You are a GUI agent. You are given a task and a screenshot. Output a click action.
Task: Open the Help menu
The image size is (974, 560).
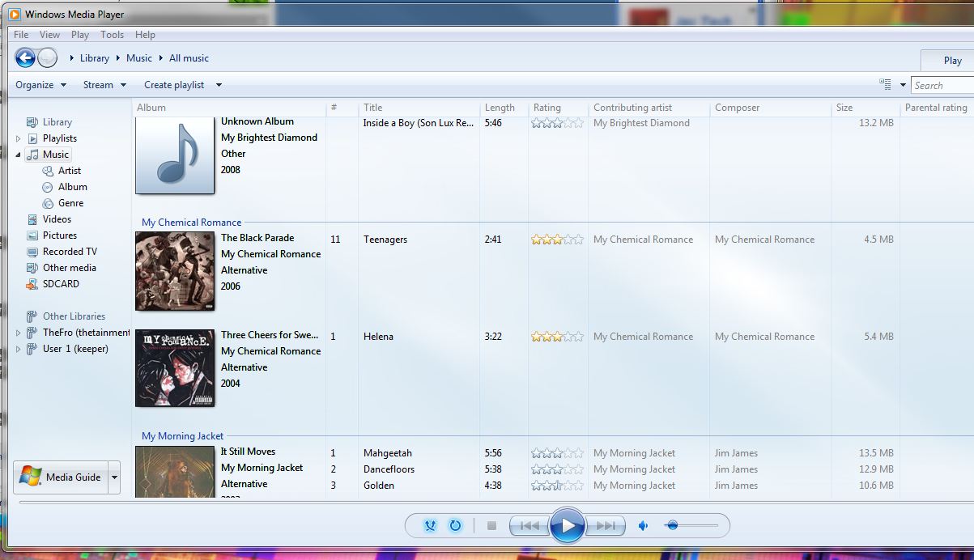(x=146, y=35)
